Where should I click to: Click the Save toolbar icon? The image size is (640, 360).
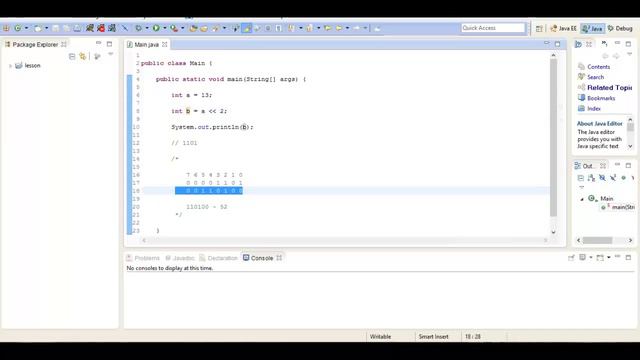click(55, 28)
